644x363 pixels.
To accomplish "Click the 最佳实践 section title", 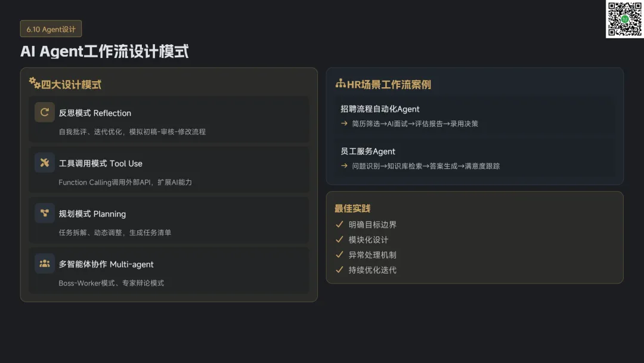I will point(352,208).
